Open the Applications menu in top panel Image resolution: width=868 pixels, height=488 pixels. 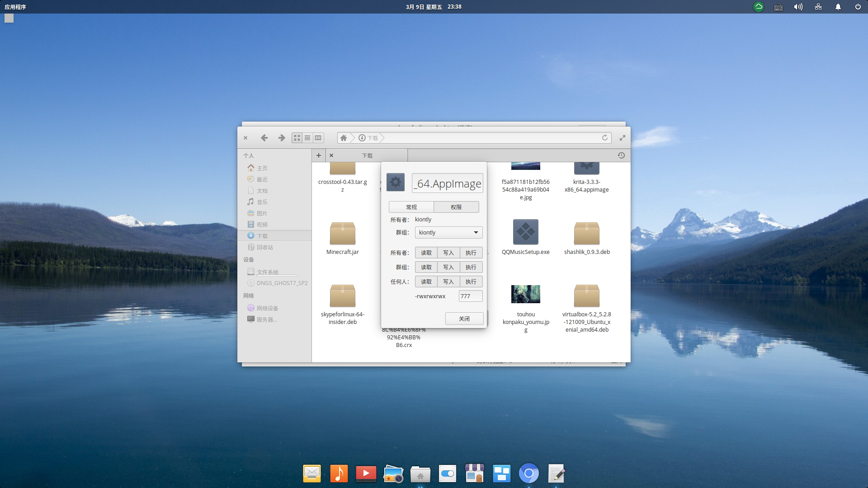(x=15, y=7)
